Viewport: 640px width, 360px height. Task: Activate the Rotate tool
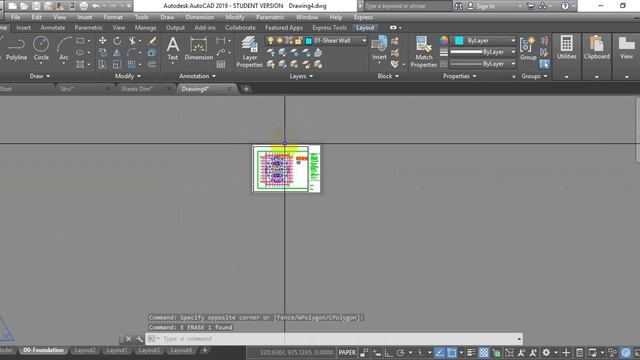(117, 41)
